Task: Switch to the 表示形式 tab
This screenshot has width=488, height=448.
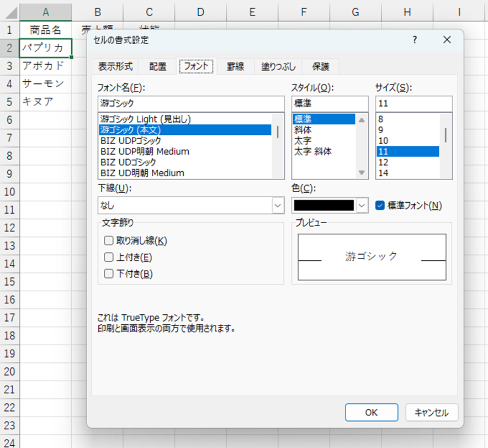Action: point(115,67)
